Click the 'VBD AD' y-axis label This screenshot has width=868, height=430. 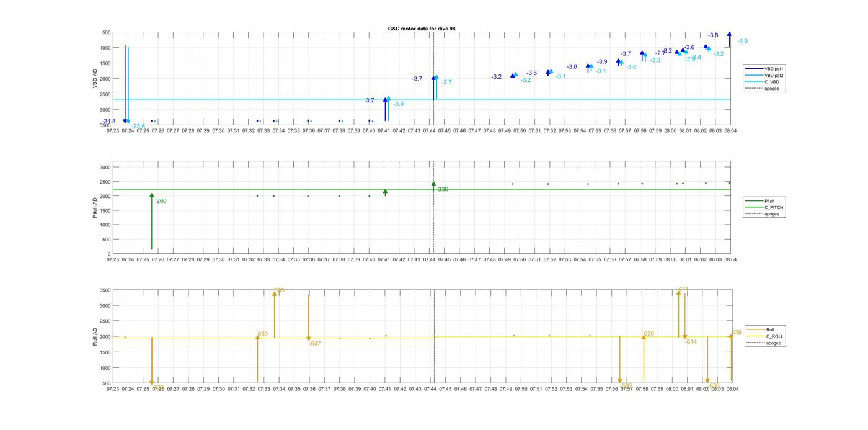tap(95, 78)
